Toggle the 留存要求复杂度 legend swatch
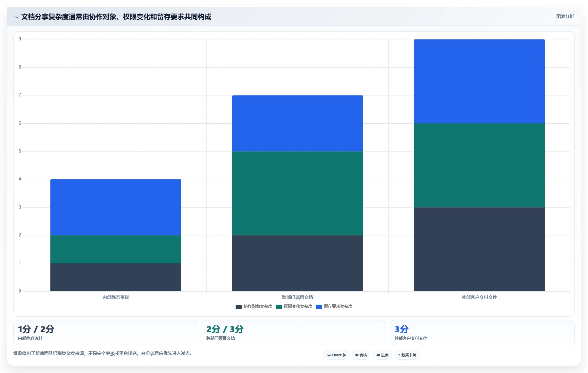The width and height of the screenshot is (588, 373). [319, 306]
